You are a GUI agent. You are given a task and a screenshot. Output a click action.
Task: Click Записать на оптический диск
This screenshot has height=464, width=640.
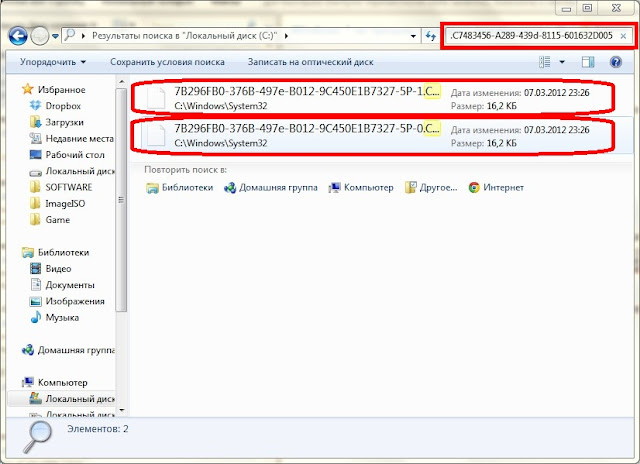311,62
